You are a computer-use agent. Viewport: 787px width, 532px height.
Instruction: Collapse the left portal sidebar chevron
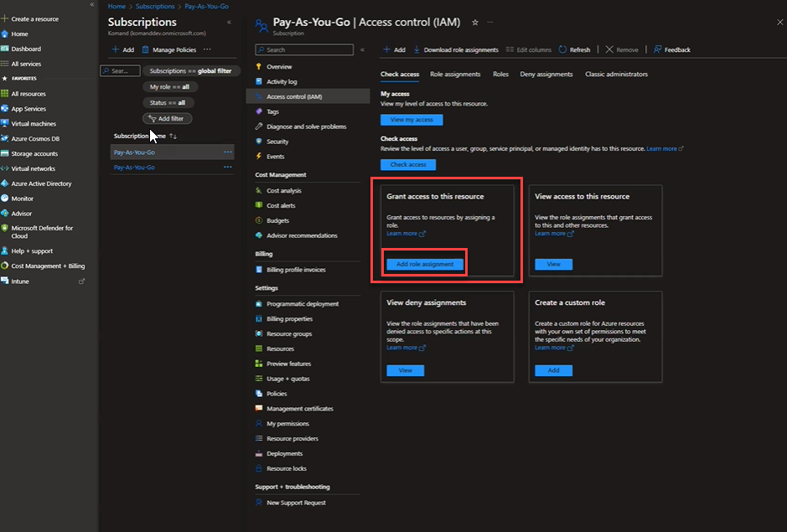tap(91, 5)
